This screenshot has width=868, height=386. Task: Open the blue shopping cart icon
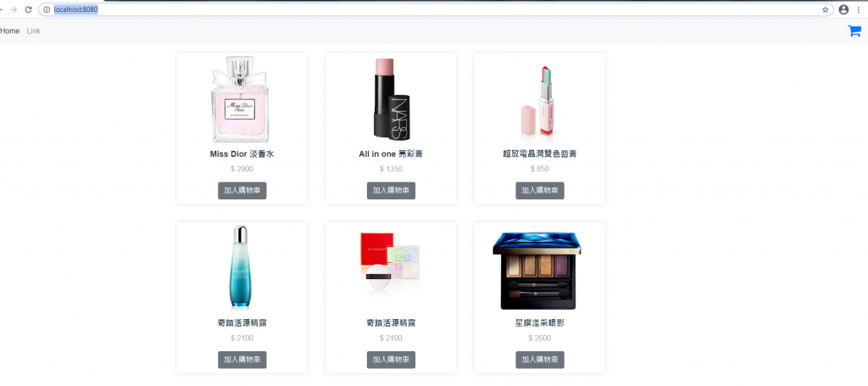[854, 31]
